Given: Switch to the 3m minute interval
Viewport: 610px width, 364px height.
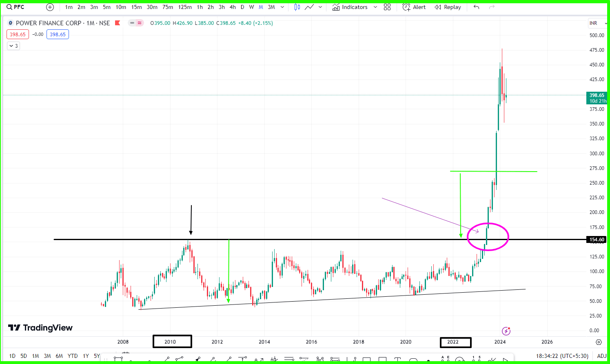Looking at the screenshot, I should coord(94,7).
